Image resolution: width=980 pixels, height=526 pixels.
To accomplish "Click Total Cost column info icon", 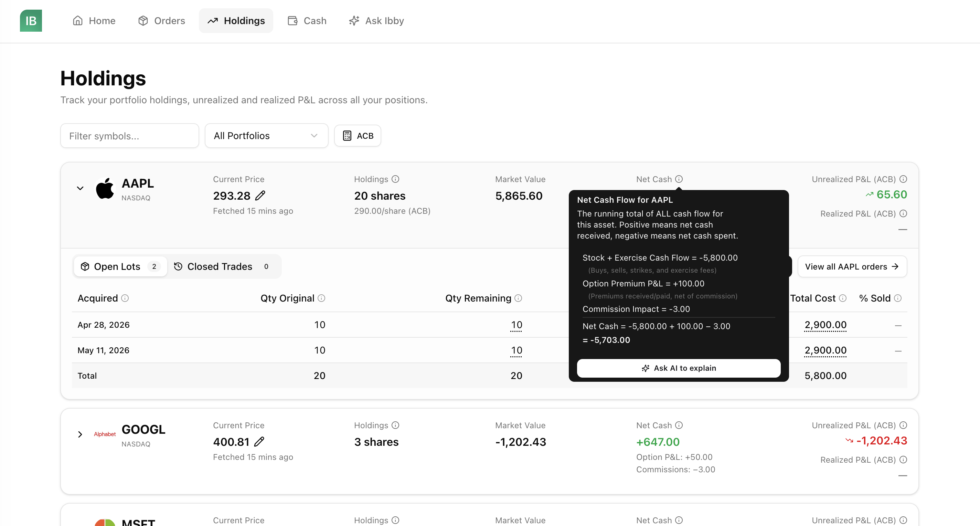I will tap(843, 298).
